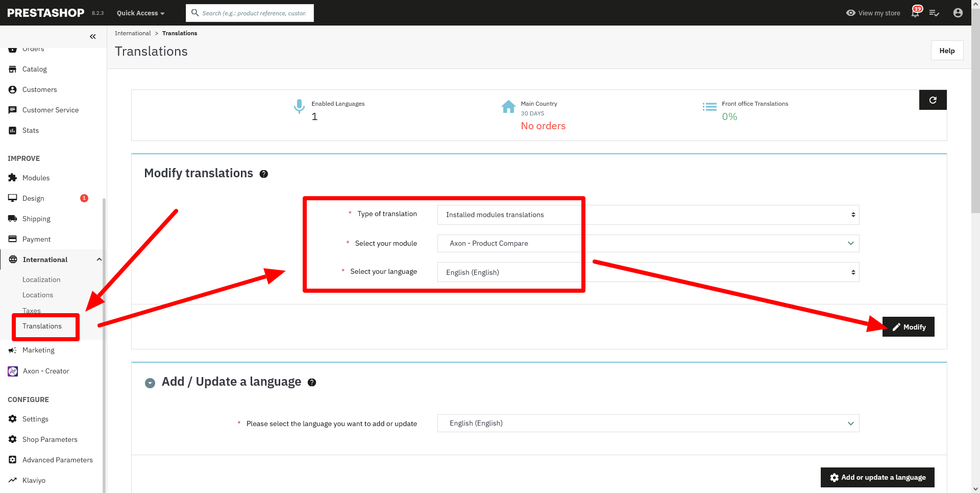This screenshot has height=493, width=980.
Task: Go to Localization in the sidebar
Action: coord(41,280)
